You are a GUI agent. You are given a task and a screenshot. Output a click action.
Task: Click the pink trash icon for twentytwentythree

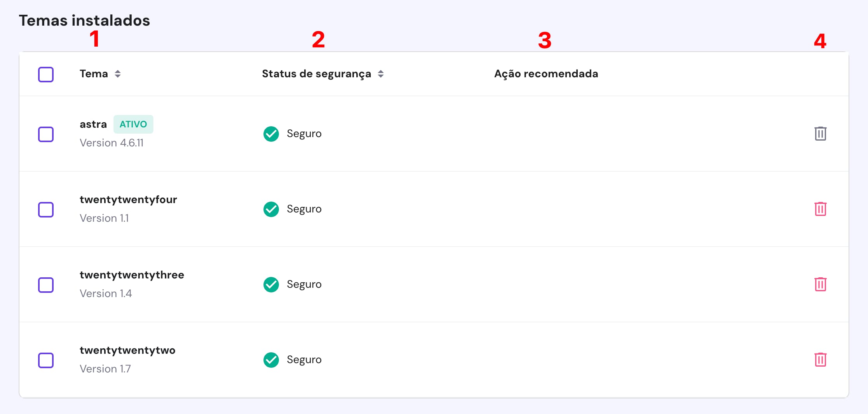pos(821,284)
